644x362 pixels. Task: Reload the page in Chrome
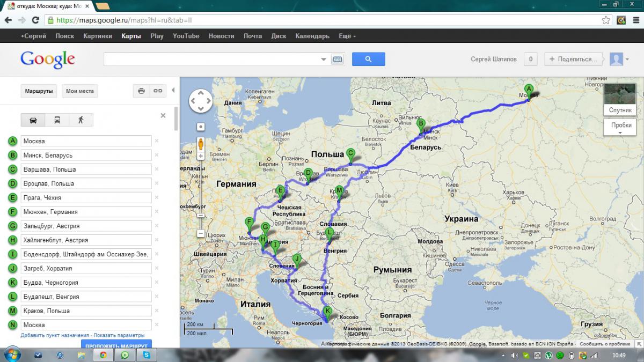[35, 20]
